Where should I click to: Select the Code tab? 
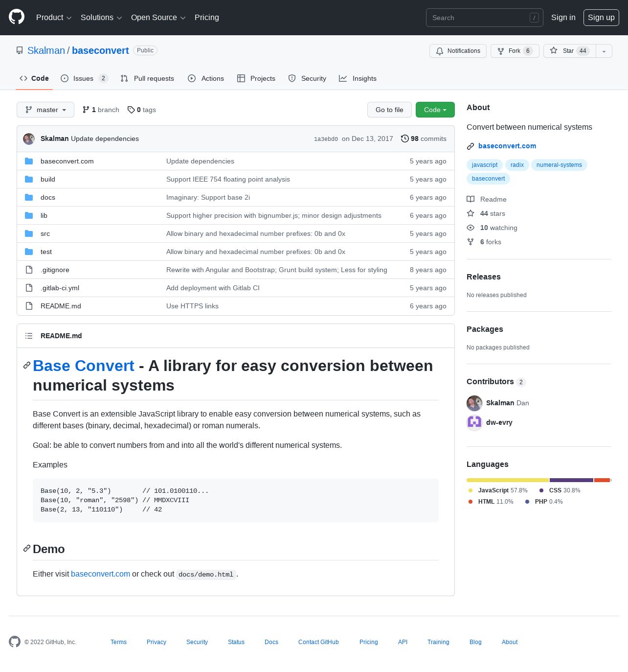coord(34,78)
